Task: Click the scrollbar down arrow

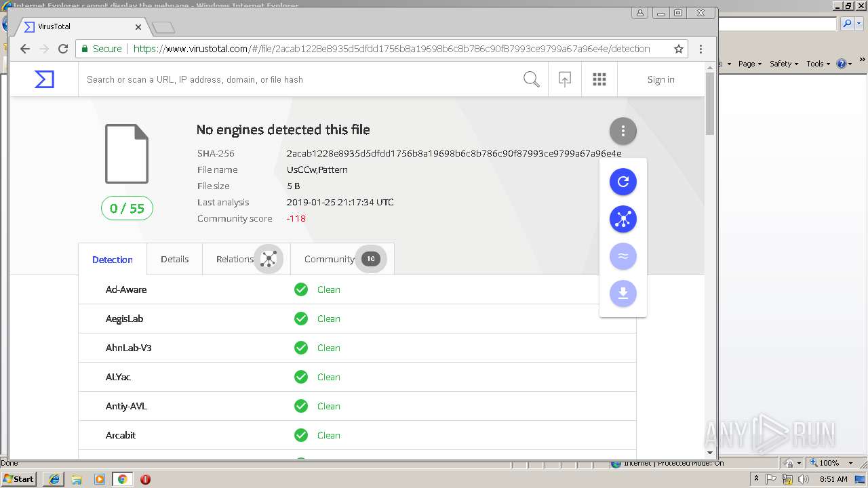Action: tap(710, 452)
